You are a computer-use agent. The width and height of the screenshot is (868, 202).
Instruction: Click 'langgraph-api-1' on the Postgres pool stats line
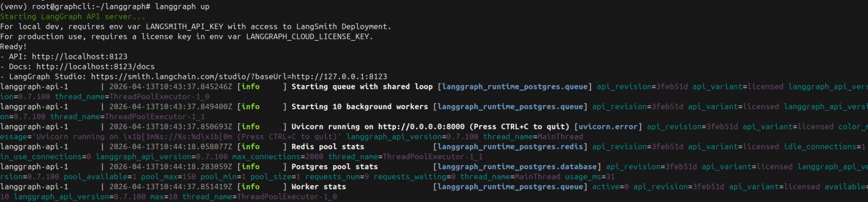(34, 166)
